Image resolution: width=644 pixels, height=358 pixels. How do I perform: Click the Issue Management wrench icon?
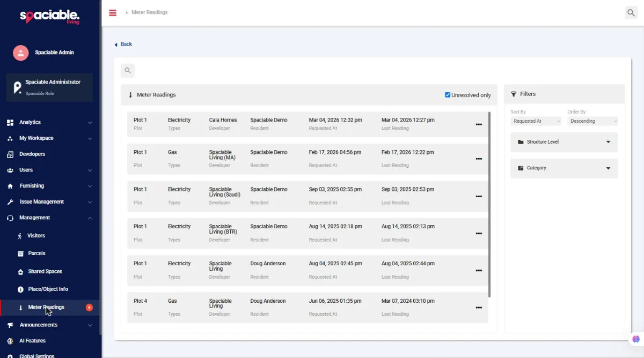[x=10, y=202]
